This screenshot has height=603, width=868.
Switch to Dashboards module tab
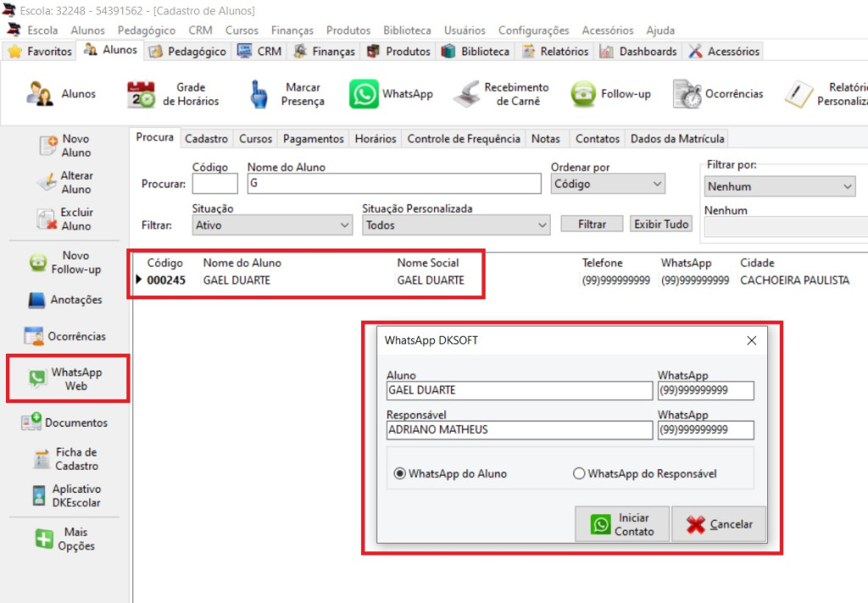638,52
